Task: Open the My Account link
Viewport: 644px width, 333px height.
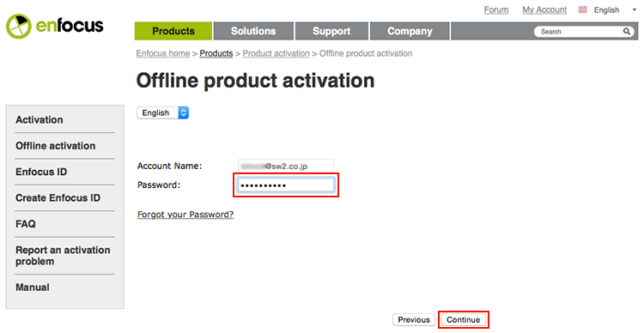Action: [544, 9]
